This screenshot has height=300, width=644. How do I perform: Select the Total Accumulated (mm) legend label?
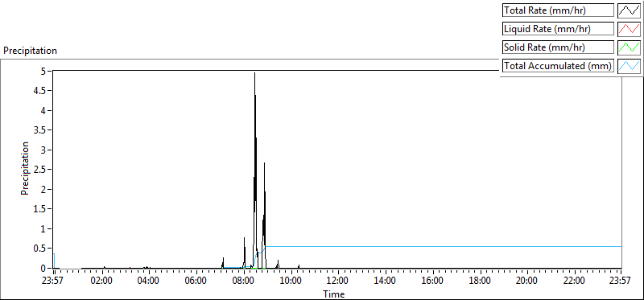coord(558,65)
